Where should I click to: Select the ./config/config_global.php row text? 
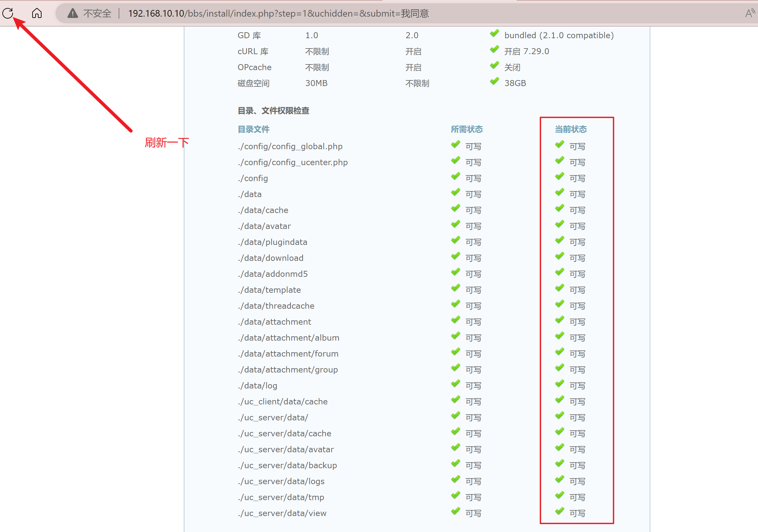pyautogui.click(x=290, y=147)
